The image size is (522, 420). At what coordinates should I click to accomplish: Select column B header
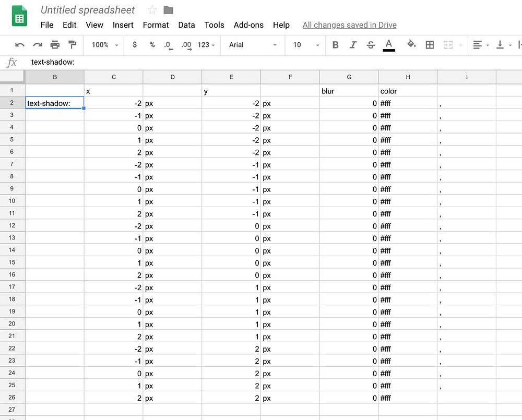(x=55, y=77)
